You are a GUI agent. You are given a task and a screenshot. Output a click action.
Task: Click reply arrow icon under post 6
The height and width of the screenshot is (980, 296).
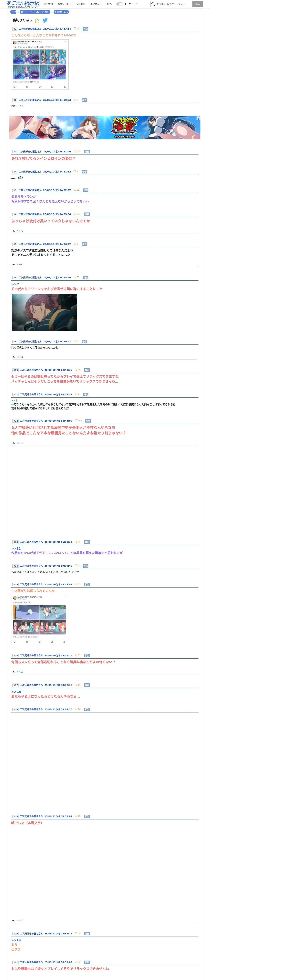[x=13, y=231]
